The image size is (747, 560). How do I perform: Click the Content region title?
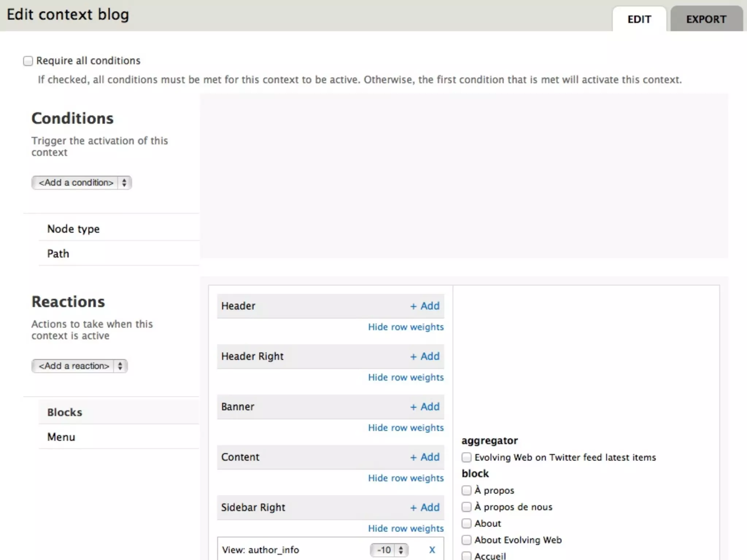point(240,457)
